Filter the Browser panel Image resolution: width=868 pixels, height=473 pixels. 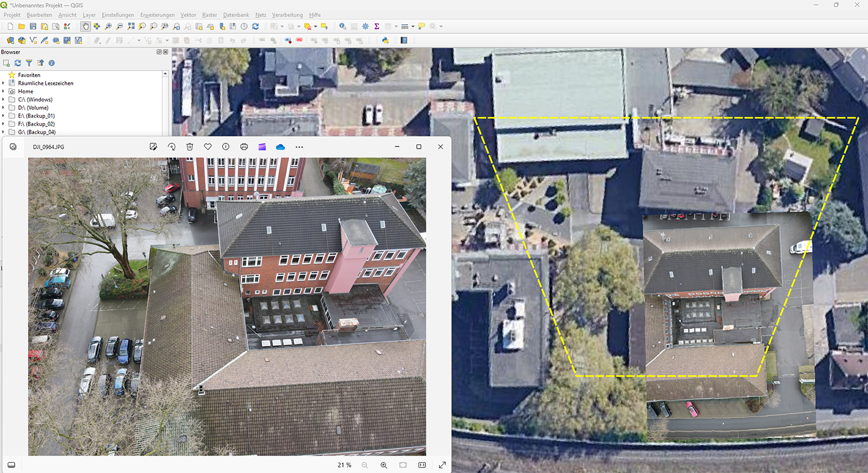click(x=29, y=63)
